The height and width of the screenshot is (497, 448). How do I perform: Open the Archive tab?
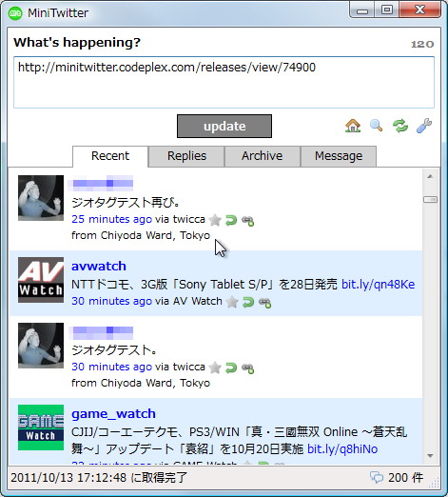point(263,156)
